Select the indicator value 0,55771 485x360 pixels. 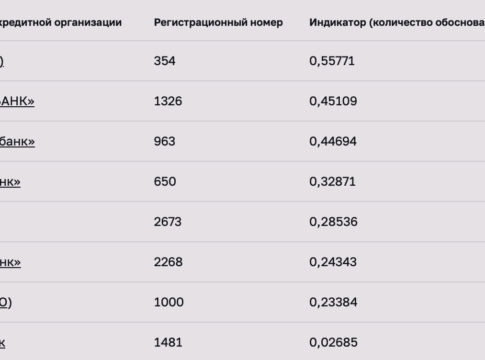pyautogui.click(x=332, y=61)
